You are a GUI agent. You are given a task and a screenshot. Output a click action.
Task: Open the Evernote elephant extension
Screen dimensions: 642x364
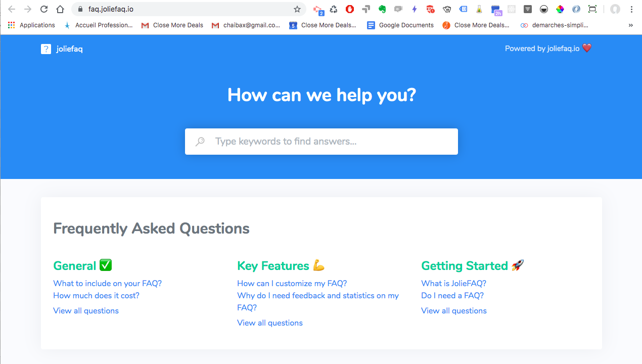point(382,9)
